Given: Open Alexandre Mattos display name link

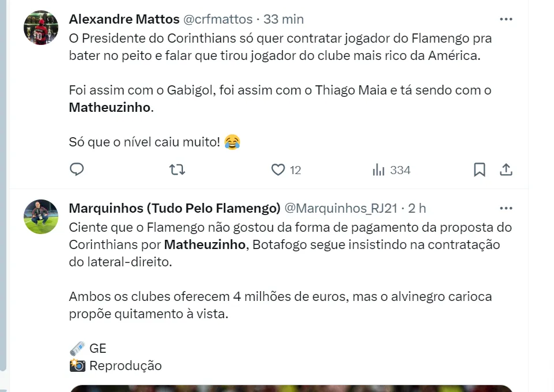Looking at the screenshot, I should click(x=124, y=19).
